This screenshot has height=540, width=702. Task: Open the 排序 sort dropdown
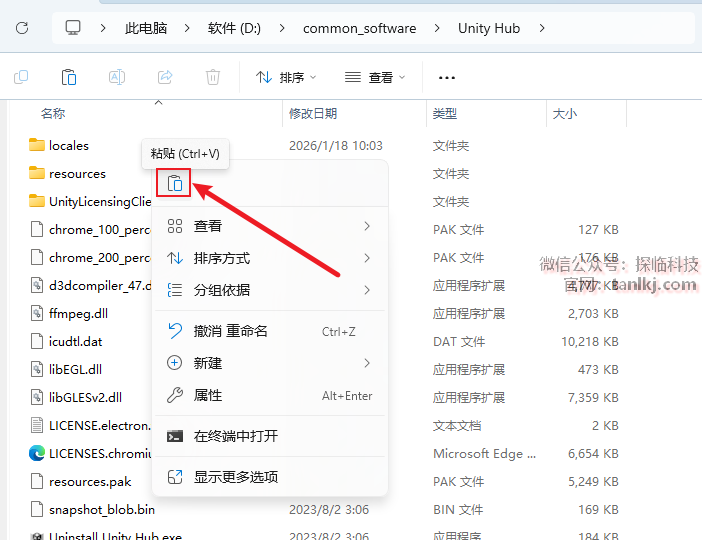click(x=286, y=77)
